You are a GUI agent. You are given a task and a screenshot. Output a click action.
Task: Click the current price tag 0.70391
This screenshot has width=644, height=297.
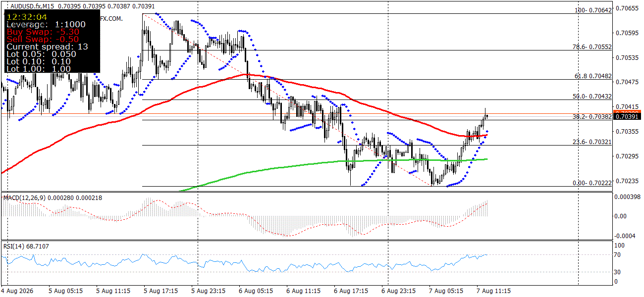[x=628, y=116]
